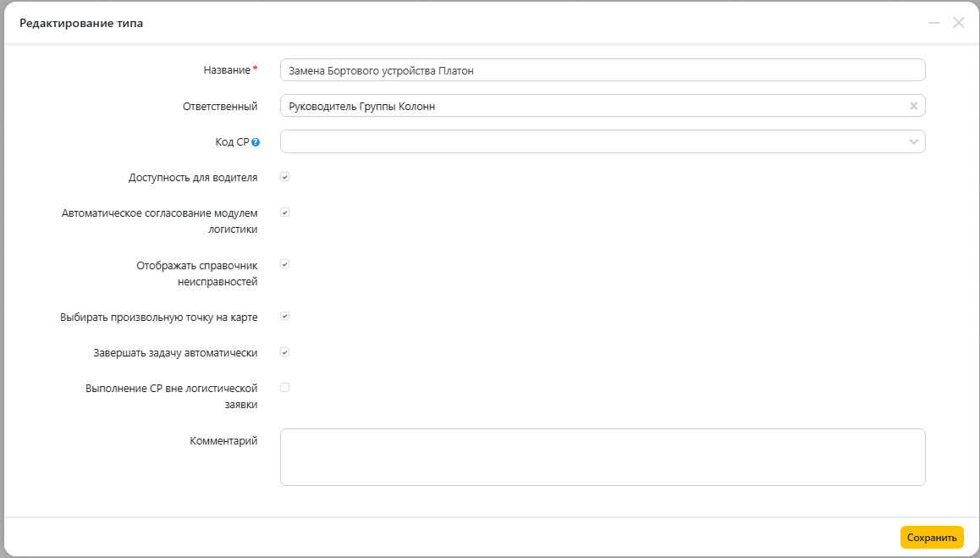Click the Ответственный label
This screenshot has height=558, width=980.
tap(220, 107)
